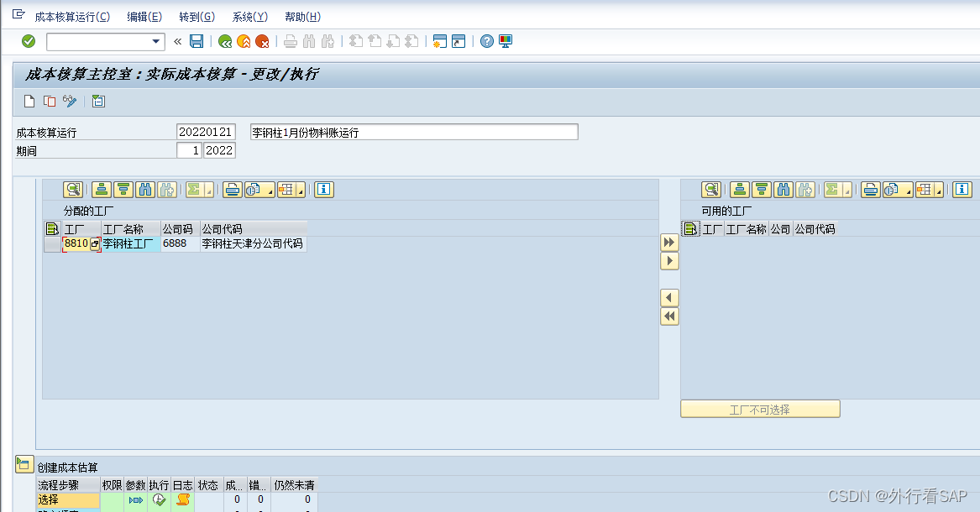Click the Print icon in main toolbar
The height and width of the screenshot is (512, 980).
(x=291, y=42)
